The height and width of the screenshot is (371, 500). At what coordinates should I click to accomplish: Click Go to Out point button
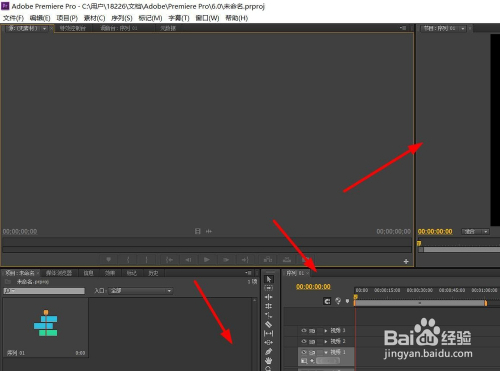click(x=245, y=259)
